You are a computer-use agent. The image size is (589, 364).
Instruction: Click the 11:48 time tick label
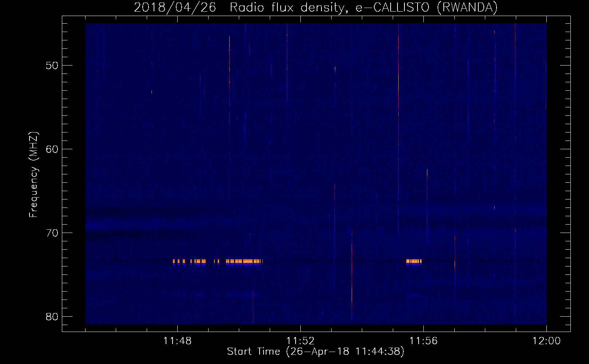[177, 341]
